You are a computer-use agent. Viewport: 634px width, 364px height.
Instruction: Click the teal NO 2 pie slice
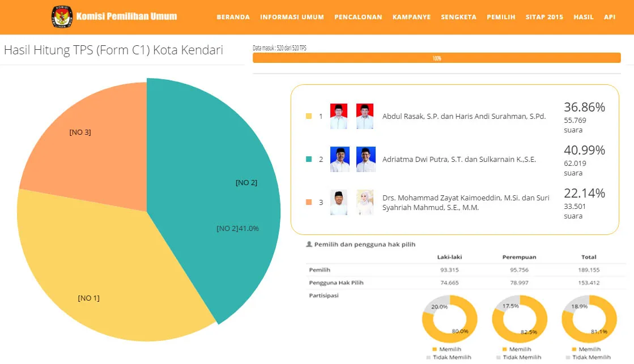click(x=227, y=204)
